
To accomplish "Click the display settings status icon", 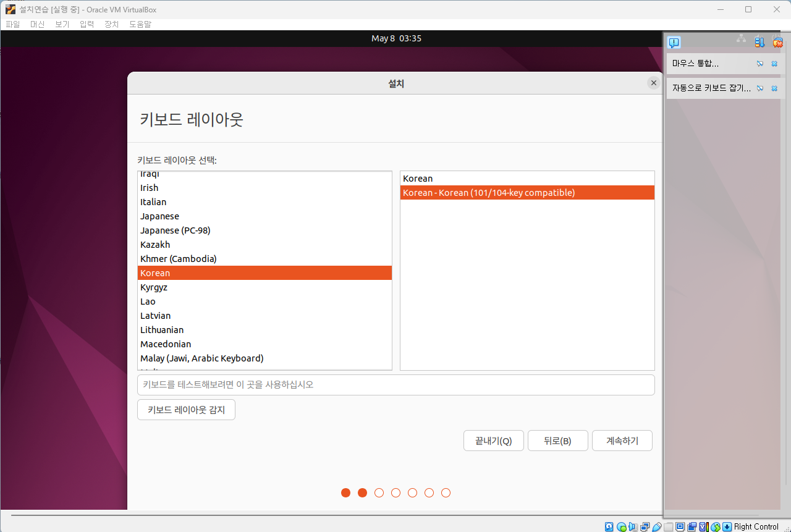I will point(680,526).
